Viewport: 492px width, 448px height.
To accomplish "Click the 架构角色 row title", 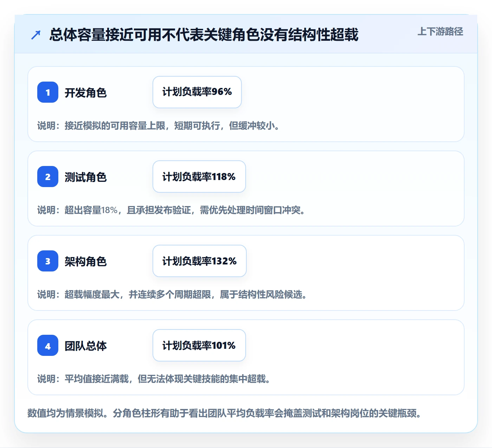I will [x=86, y=262].
